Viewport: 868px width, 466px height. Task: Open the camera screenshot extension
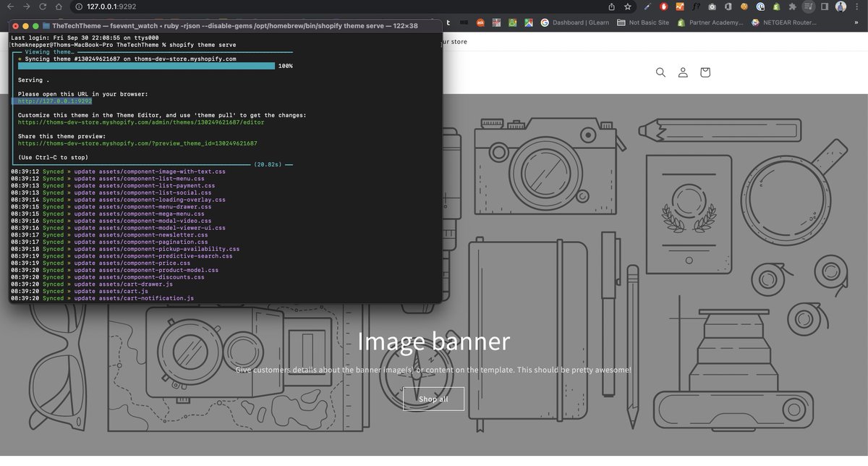click(712, 7)
